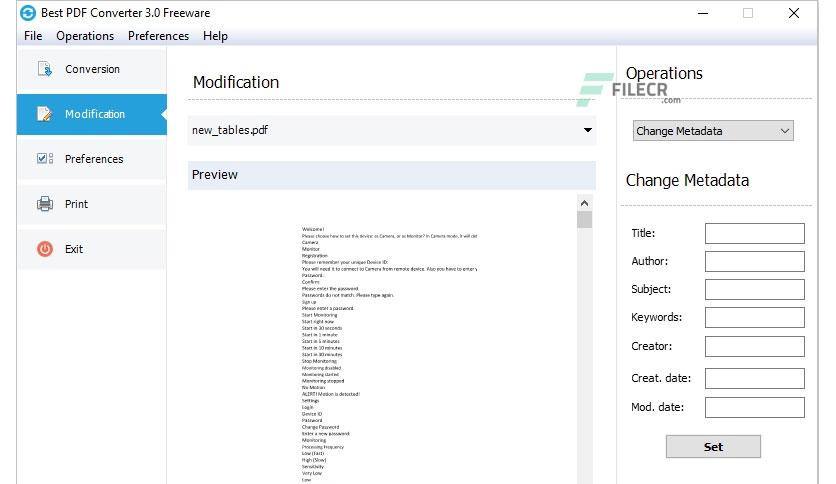
Task: Click the Modification pencil icon in sidebar
Action: click(x=44, y=114)
